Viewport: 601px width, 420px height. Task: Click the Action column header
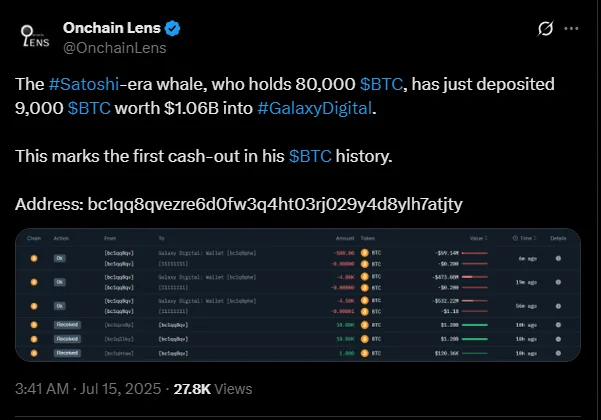60,239
